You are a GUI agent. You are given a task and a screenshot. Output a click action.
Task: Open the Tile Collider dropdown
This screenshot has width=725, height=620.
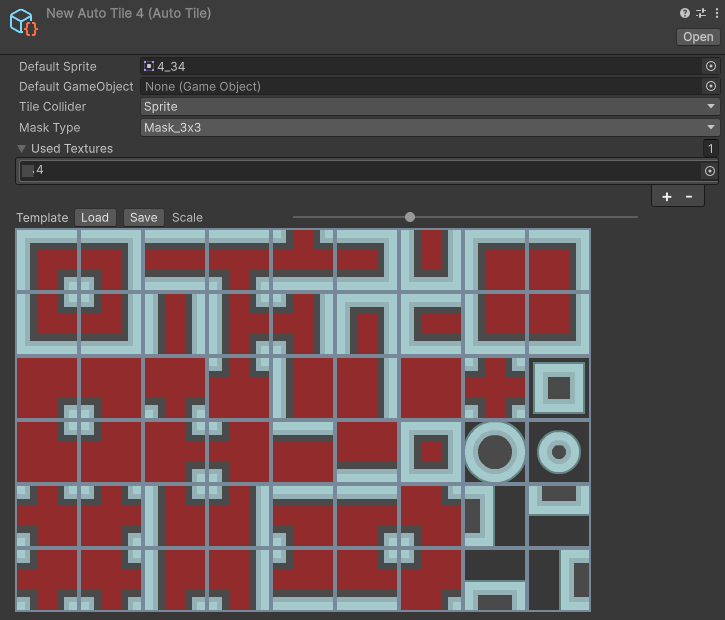pyautogui.click(x=430, y=107)
